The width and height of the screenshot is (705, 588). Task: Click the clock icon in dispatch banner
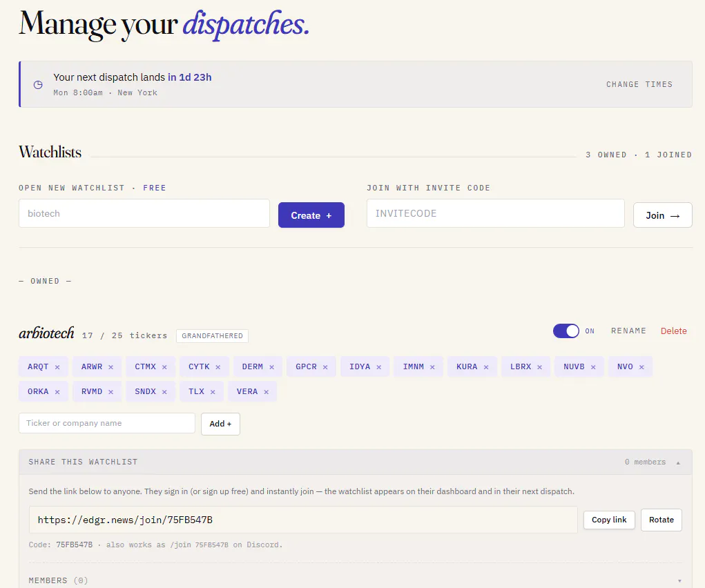(38, 84)
